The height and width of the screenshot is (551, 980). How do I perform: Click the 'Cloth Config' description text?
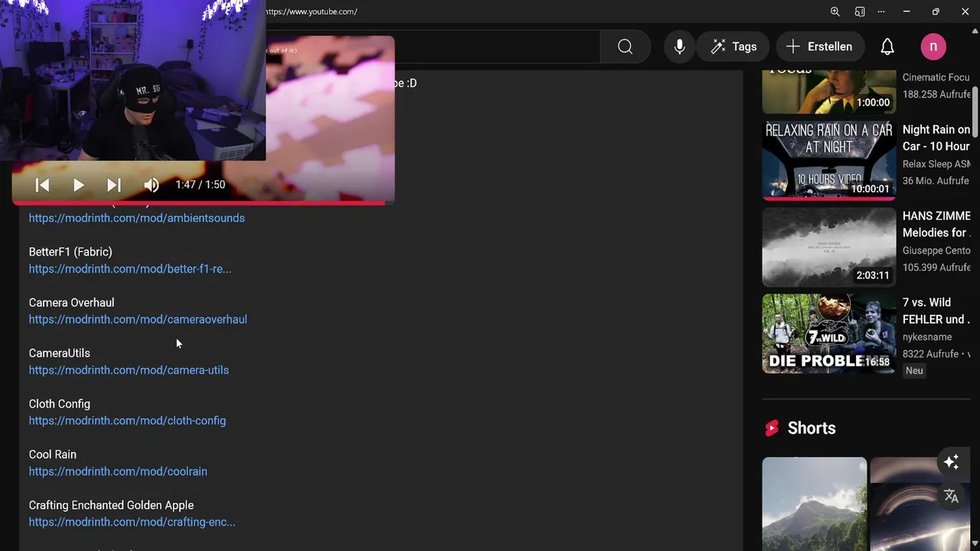(x=60, y=404)
